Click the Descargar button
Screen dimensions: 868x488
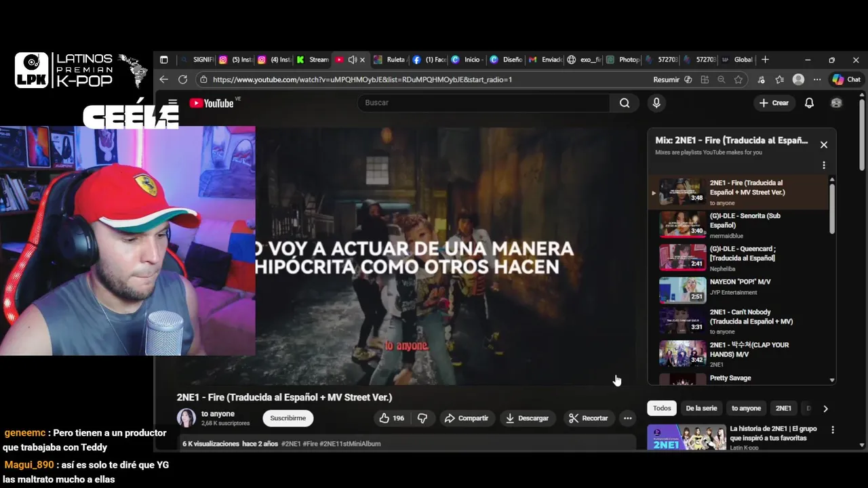[527, 418]
